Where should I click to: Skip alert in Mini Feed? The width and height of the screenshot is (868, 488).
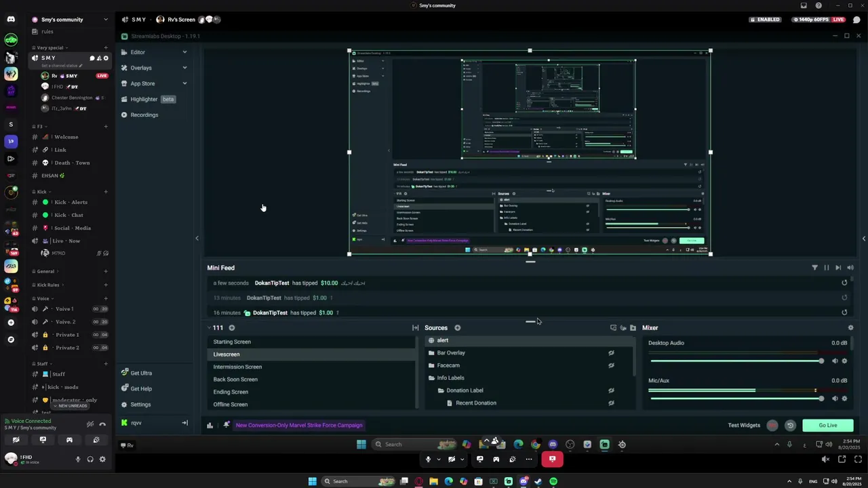pyautogui.click(x=838, y=268)
